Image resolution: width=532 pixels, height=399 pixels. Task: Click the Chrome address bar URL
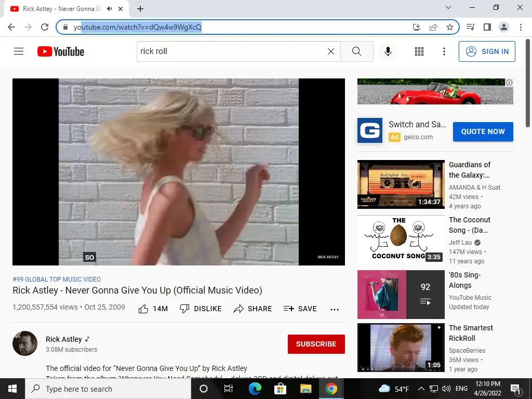137,27
